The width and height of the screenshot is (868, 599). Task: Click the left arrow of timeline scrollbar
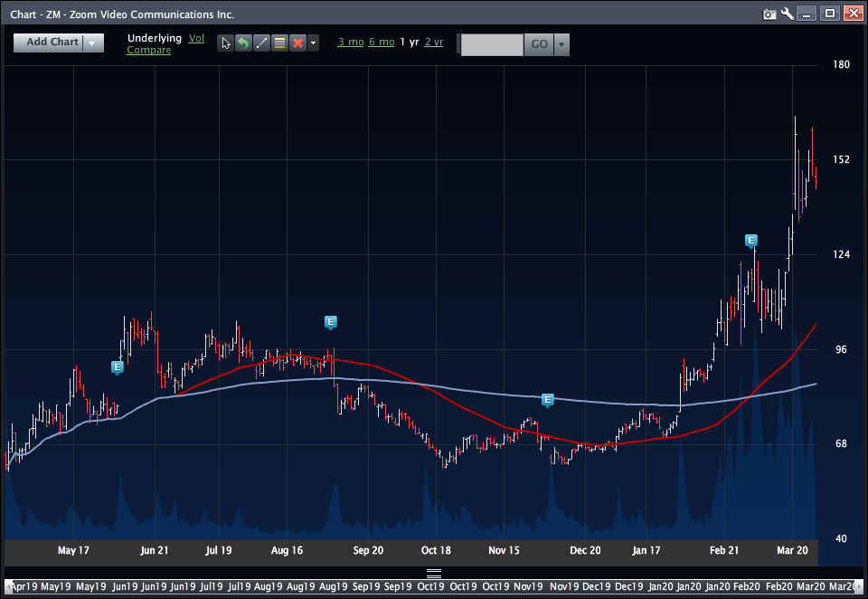[x=8, y=586]
